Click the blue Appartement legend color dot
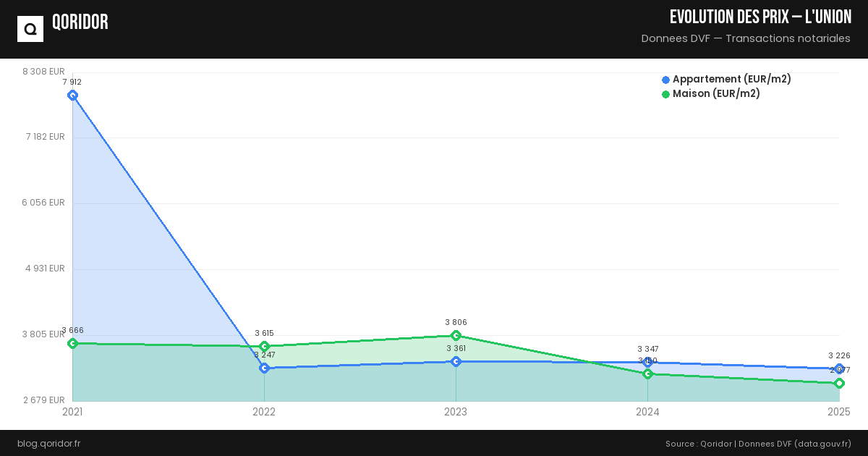The width and height of the screenshot is (868, 456). pyautogui.click(x=665, y=80)
